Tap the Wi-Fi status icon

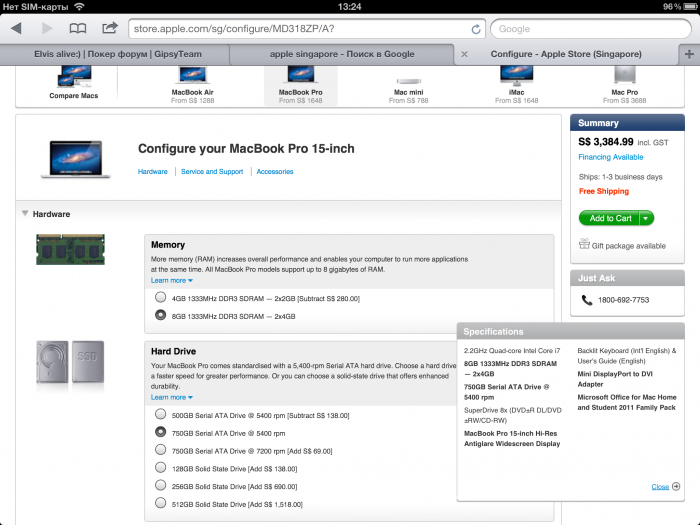click(x=79, y=6)
